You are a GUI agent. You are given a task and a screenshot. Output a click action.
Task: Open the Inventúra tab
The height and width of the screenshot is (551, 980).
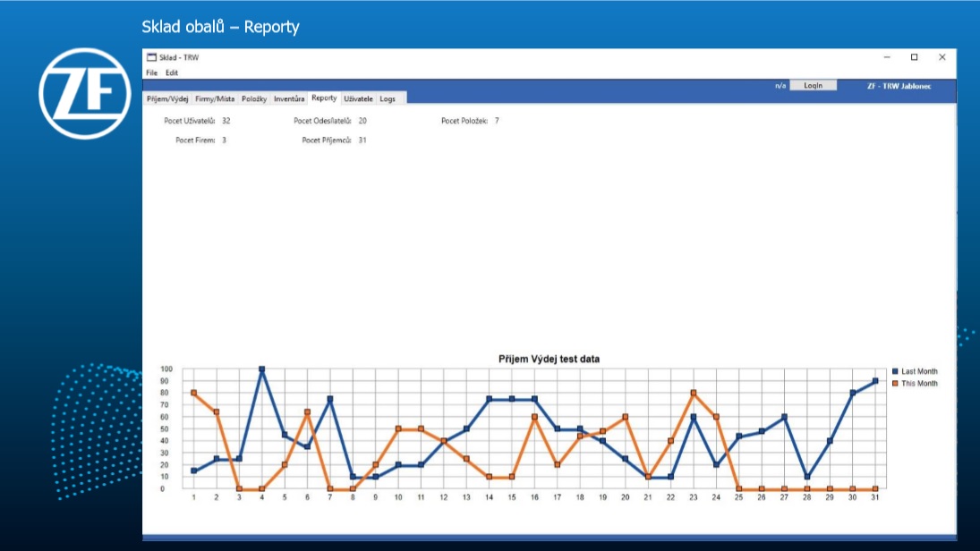coord(289,98)
